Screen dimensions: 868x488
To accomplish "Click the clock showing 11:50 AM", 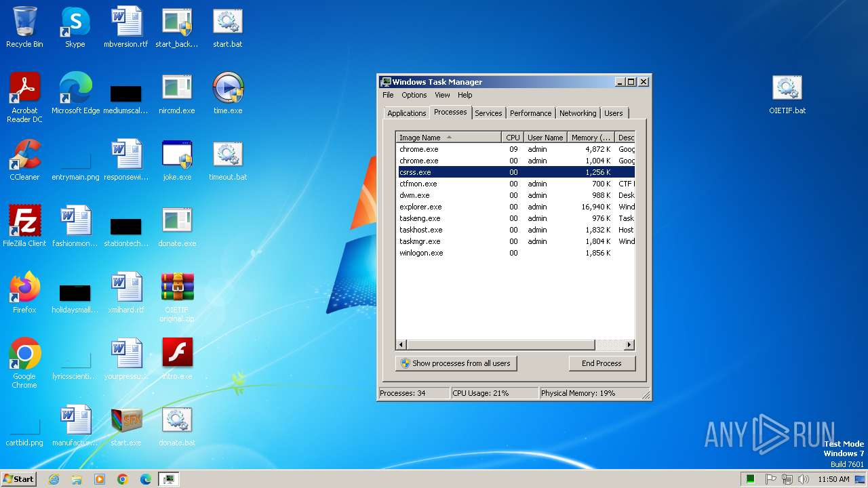I will tap(833, 479).
